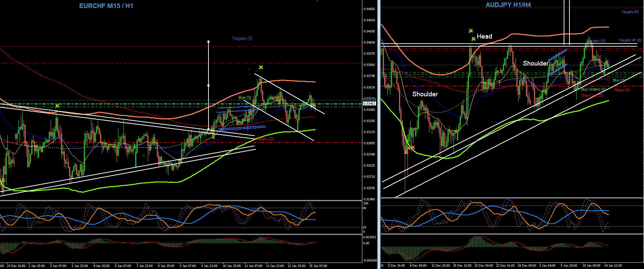Select the Targets #1 #2 label
644x269 pixels.
630,40
